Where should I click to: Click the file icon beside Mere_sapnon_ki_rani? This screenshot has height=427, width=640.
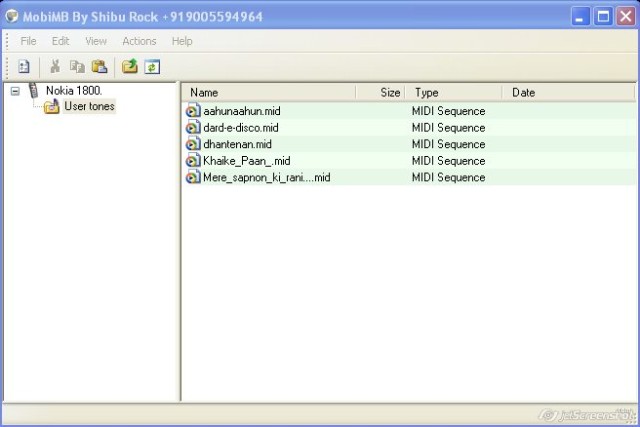click(x=193, y=177)
